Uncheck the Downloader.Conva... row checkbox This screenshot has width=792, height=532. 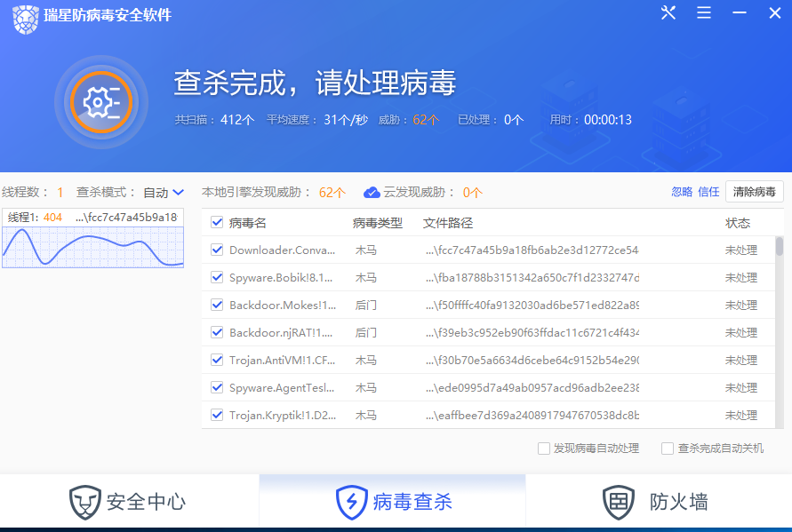point(217,250)
